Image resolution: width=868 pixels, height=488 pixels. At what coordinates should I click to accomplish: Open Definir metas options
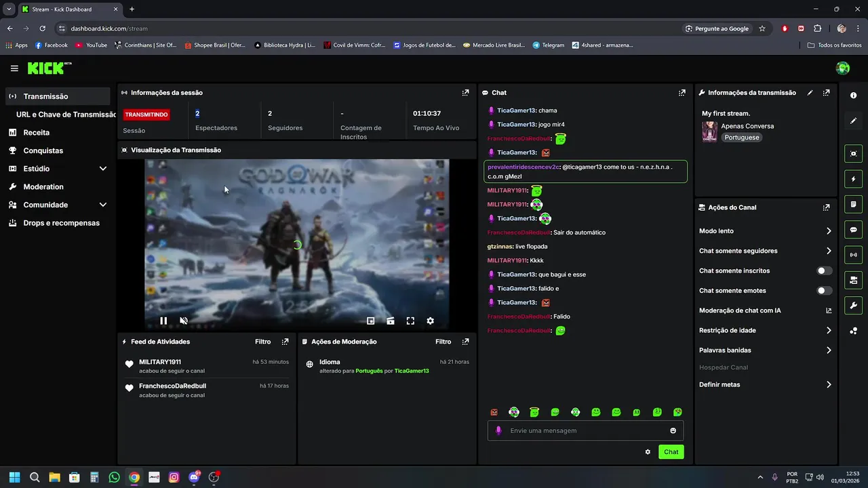coord(765,384)
